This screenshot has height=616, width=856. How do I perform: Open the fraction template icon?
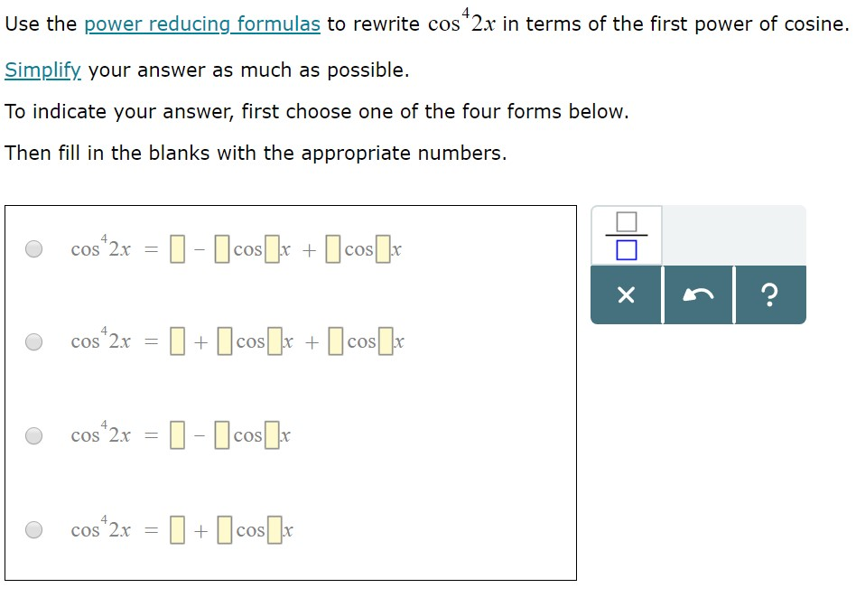627,237
